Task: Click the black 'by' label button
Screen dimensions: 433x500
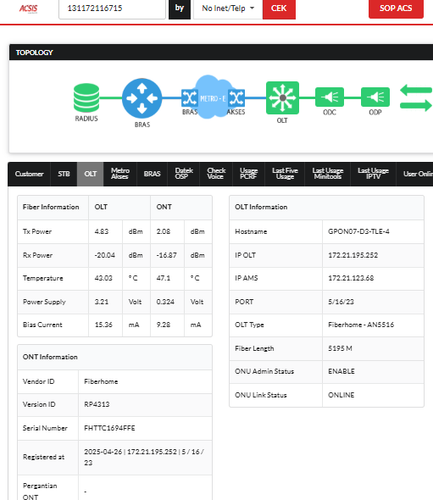Action: point(179,8)
